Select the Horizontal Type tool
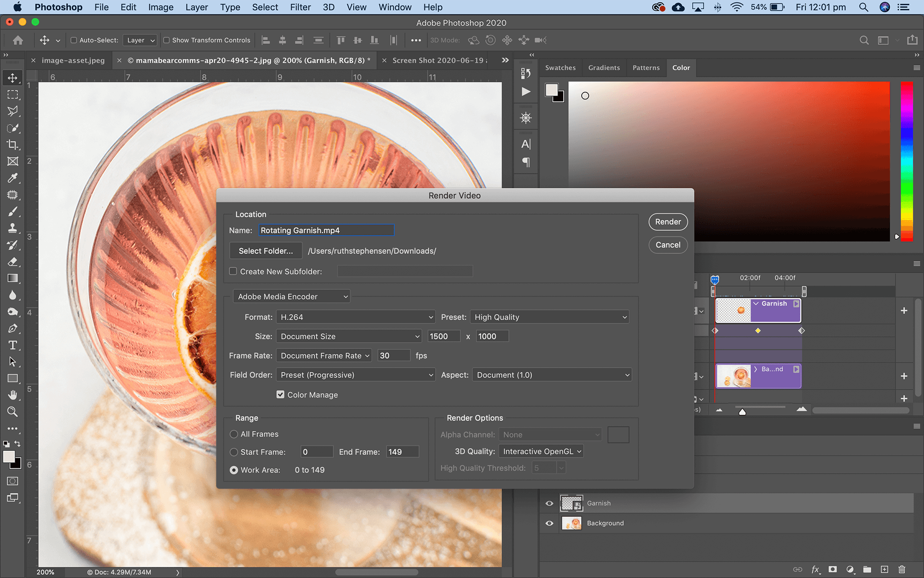Screen dimensions: 924x578 [x=12, y=345]
